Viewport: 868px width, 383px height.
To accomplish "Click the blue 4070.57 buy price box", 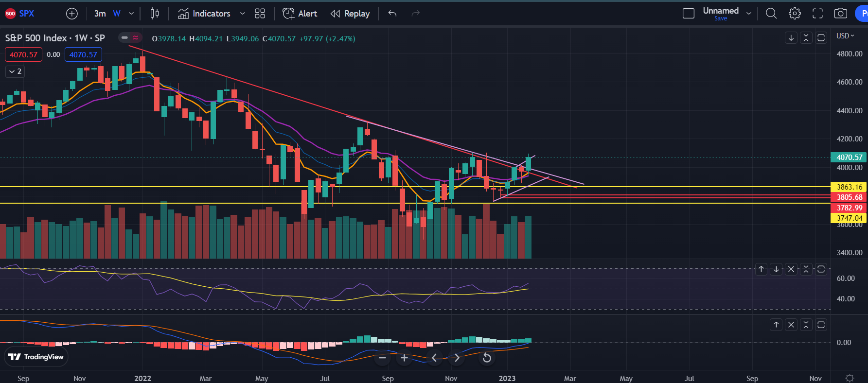I will coord(83,54).
